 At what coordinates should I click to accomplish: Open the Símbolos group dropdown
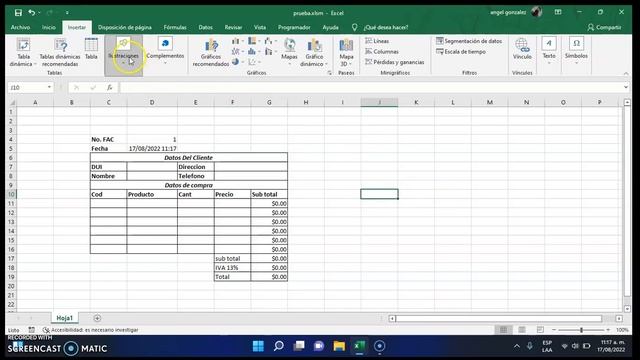576,51
